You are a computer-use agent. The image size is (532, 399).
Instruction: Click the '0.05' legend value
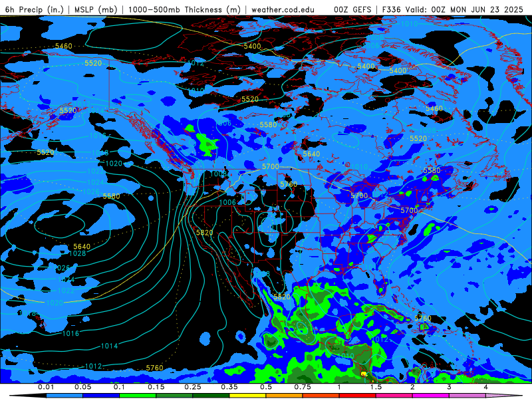click(82, 387)
